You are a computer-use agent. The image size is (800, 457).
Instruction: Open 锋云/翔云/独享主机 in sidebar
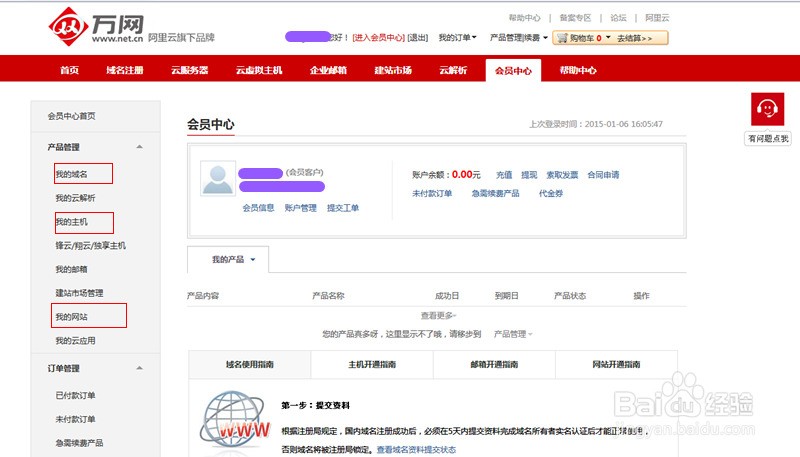pyautogui.click(x=90, y=245)
